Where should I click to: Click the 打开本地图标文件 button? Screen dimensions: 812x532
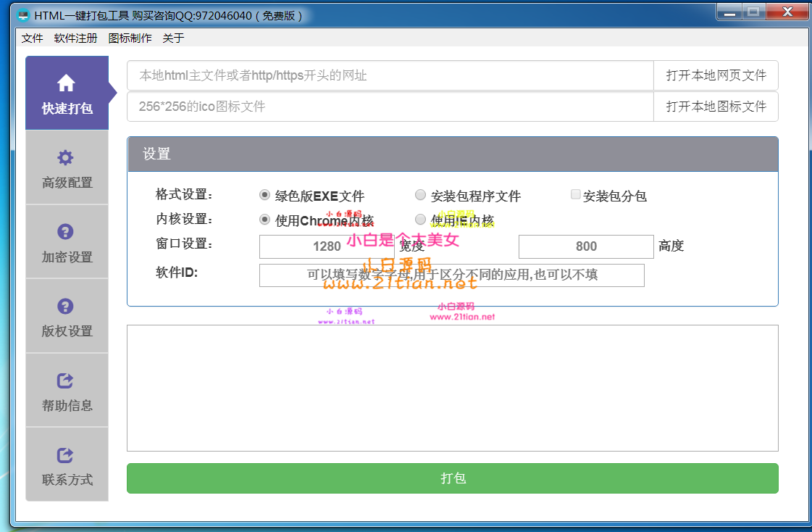click(x=716, y=107)
